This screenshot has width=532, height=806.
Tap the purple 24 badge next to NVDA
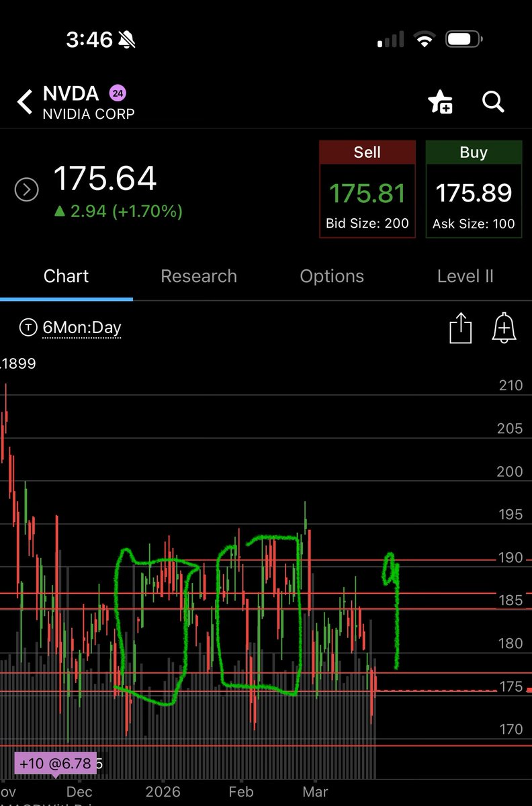tap(118, 93)
